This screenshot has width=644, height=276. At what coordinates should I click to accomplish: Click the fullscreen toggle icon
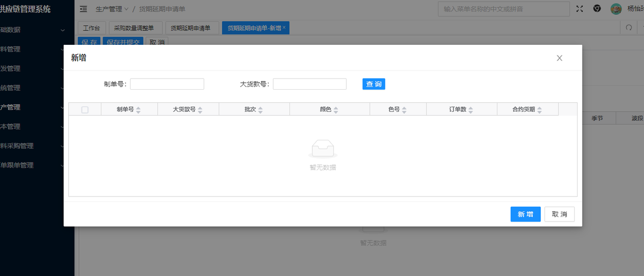pyautogui.click(x=580, y=9)
